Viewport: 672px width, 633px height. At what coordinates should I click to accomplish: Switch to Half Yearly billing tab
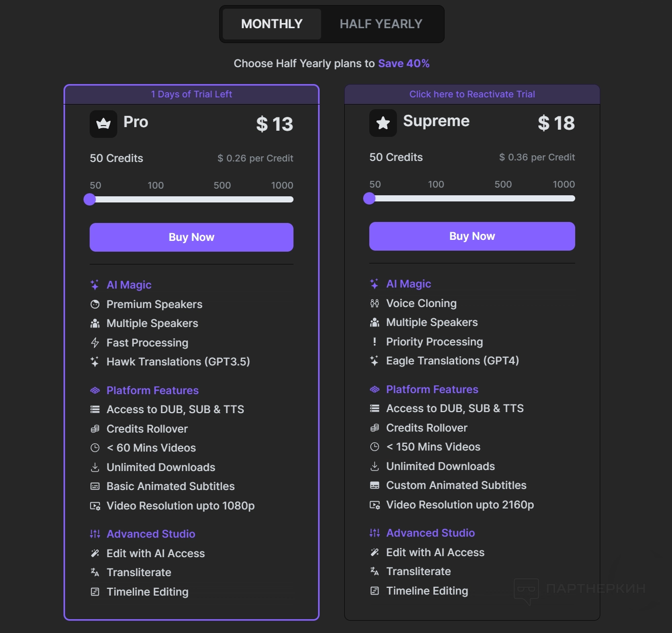tap(381, 24)
